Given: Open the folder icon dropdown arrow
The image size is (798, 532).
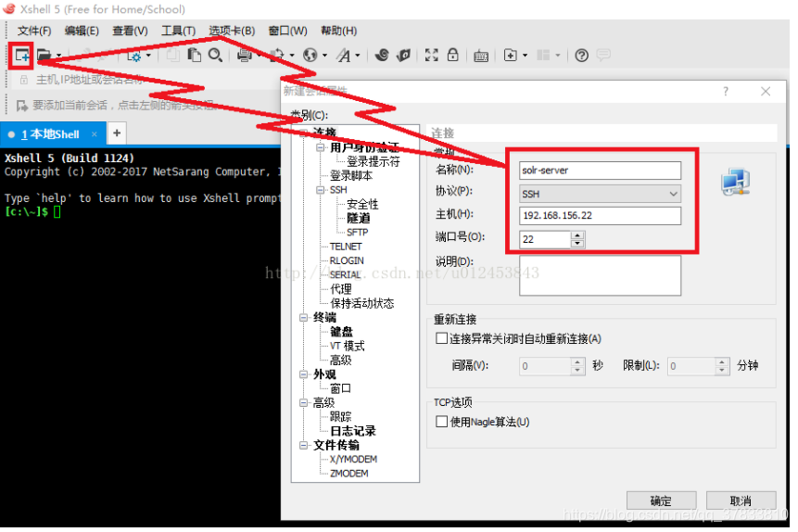Looking at the screenshot, I should (59, 56).
